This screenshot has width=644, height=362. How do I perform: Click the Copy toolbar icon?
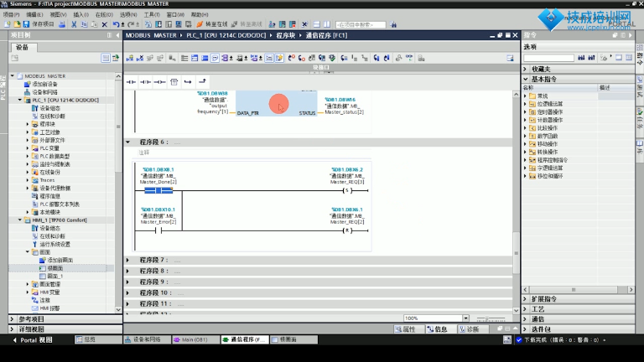pos(84,24)
